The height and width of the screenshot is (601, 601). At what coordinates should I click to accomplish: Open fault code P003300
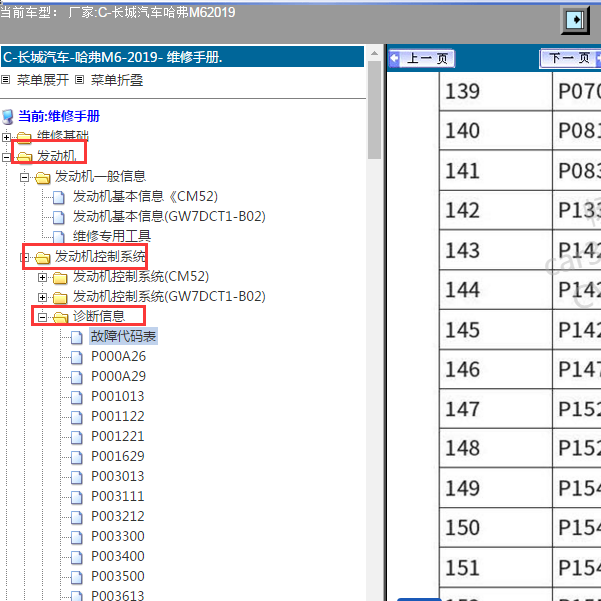pos(118,536)
